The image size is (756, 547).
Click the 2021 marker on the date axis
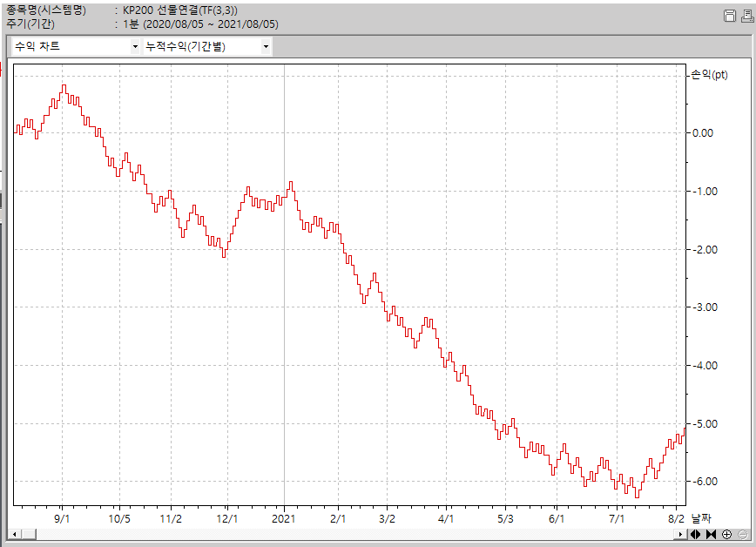click(284, 517)
